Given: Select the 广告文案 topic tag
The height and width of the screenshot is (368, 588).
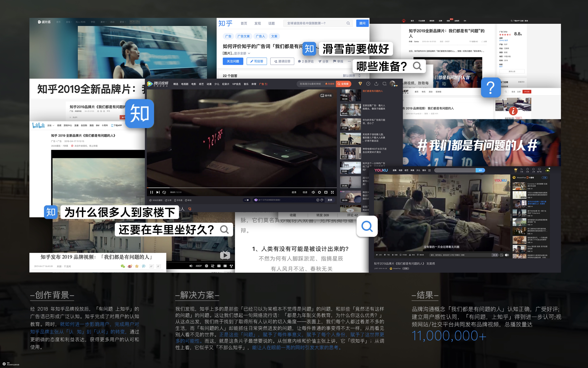Looking at the screenshot, I should coord(244,36).
